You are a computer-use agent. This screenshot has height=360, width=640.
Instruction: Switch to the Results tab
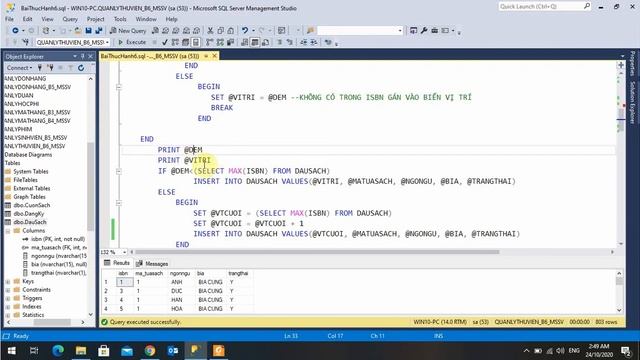click(117, 263)
